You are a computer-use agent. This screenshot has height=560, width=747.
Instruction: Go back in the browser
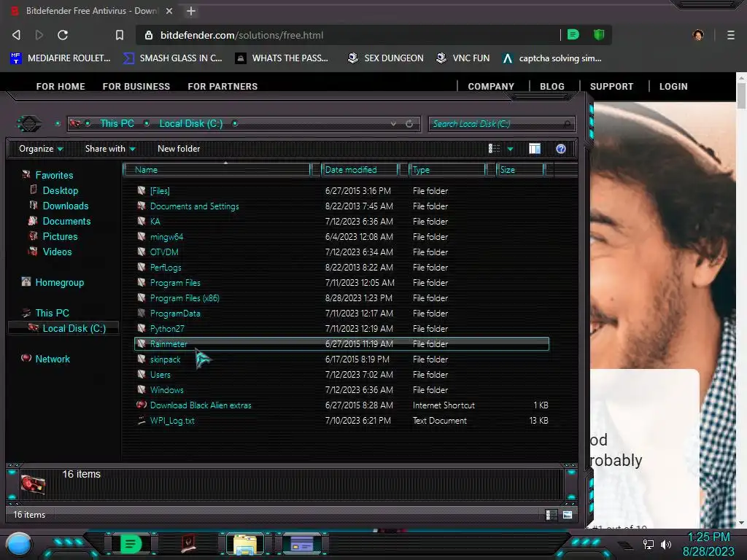[x=16, y=35]
